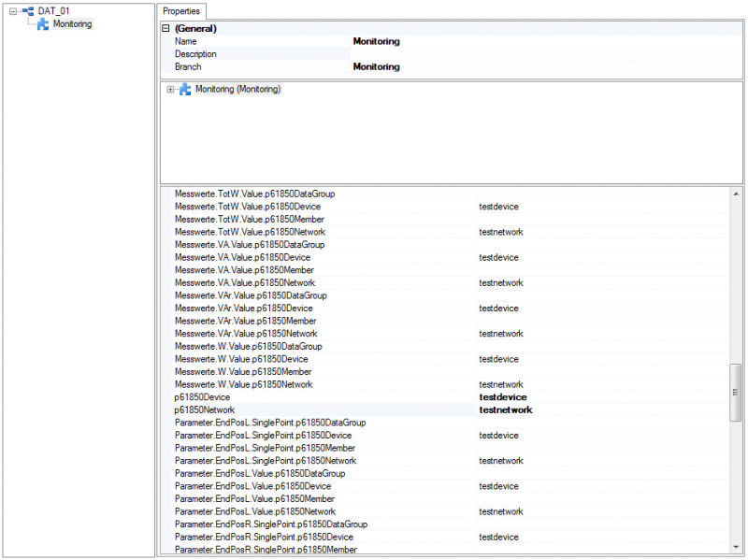Open the Properties tab
Image resolution: width=748 pixels, height=560 pixels.
[181, 11]
